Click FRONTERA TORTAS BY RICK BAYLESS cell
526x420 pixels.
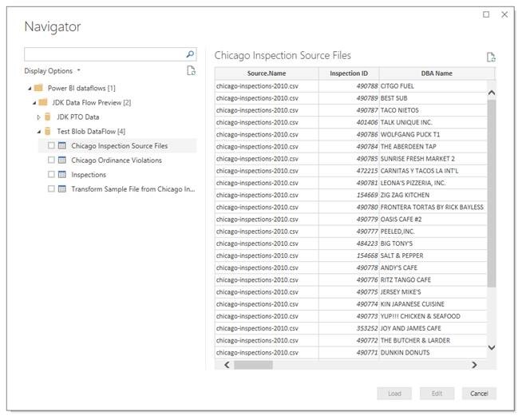coord(433,207)
